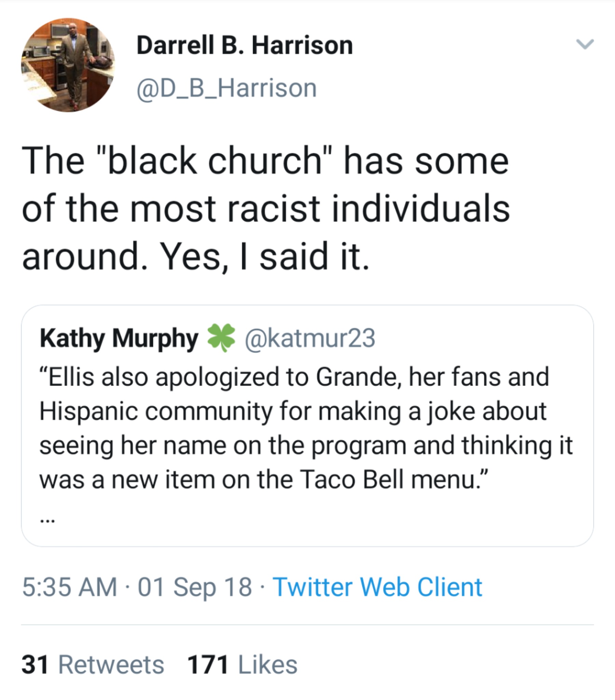Click the @D_B_Harrison handle
The height and width of the screenshot is (700, 615).
[x=226, y=89]
